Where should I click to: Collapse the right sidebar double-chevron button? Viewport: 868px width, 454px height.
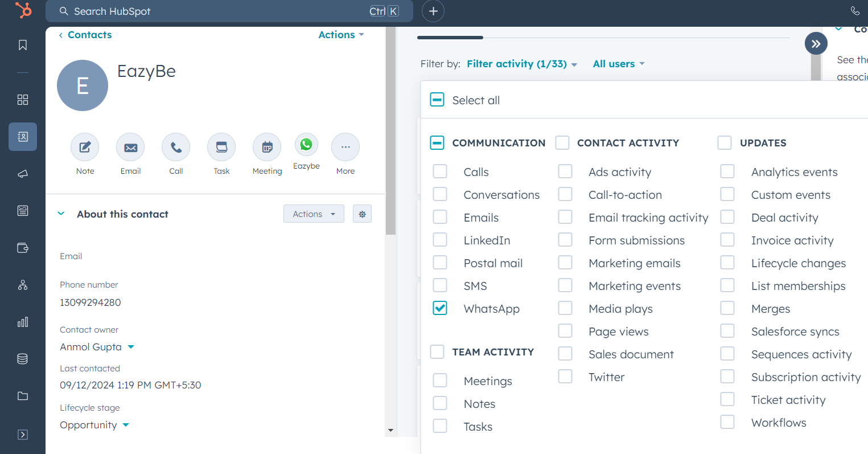(816, 44)
